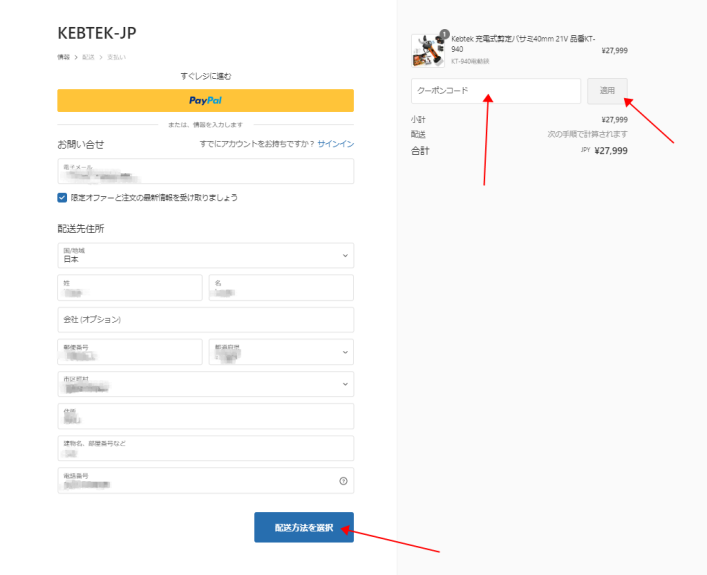Click the 適用 coupon apply button
The image size is (707, 575).
(x=607, y=91)
